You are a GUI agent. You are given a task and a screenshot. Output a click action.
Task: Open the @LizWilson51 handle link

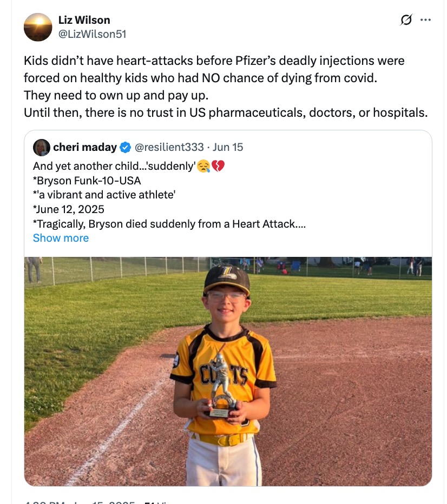coord(92,34)
